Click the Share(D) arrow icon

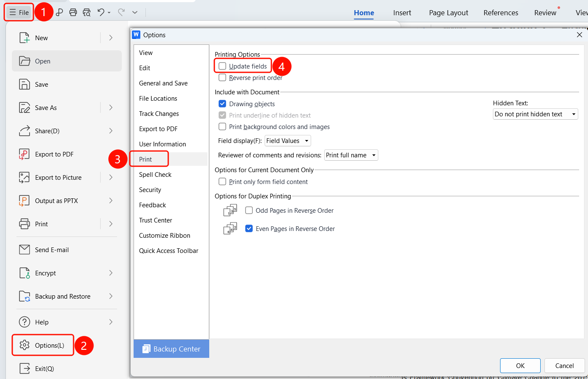(25, 131)
